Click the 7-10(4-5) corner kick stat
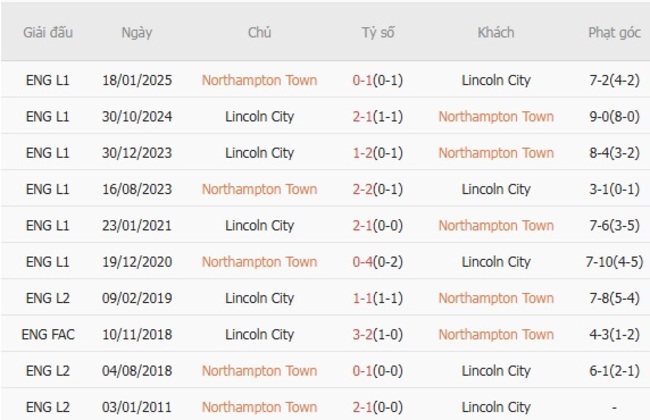Viewport: 650px width, 420px height. click(x=615, y=262)
